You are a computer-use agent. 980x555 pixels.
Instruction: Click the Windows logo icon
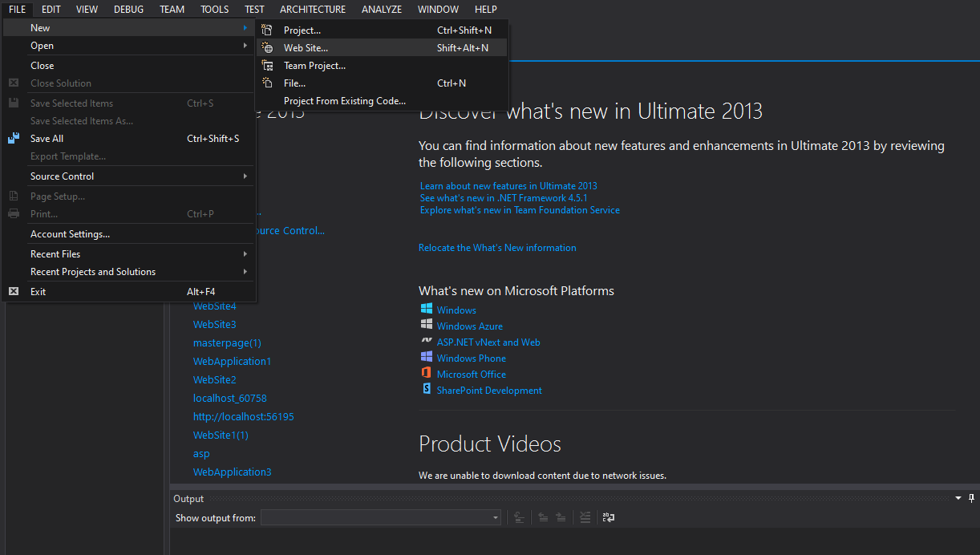pyautogui.click(x=427, y=309)
